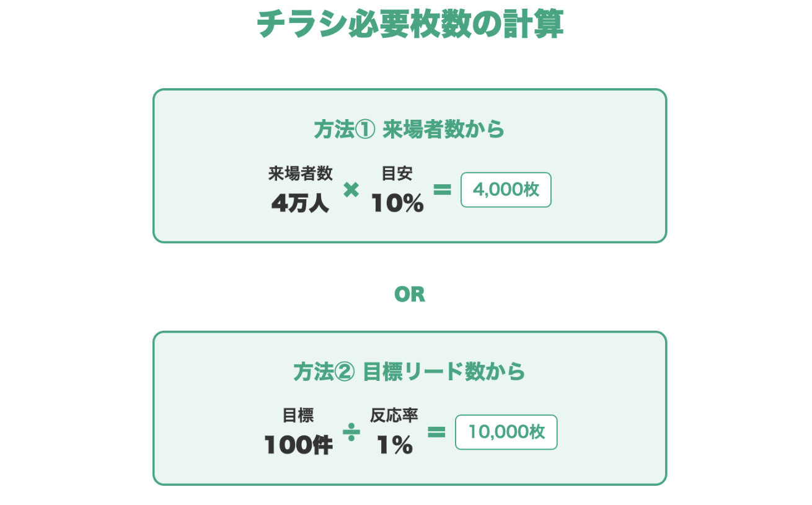Screen dimensions: 812x505
Task: Click the small 来場者数 label above 4万人
Action: coord(301,174)
